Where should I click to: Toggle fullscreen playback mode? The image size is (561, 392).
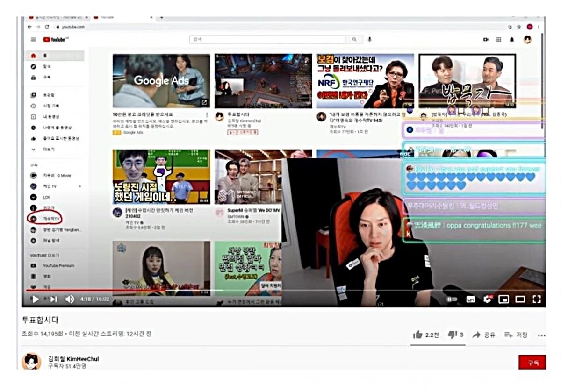click(x=537, y=299)
